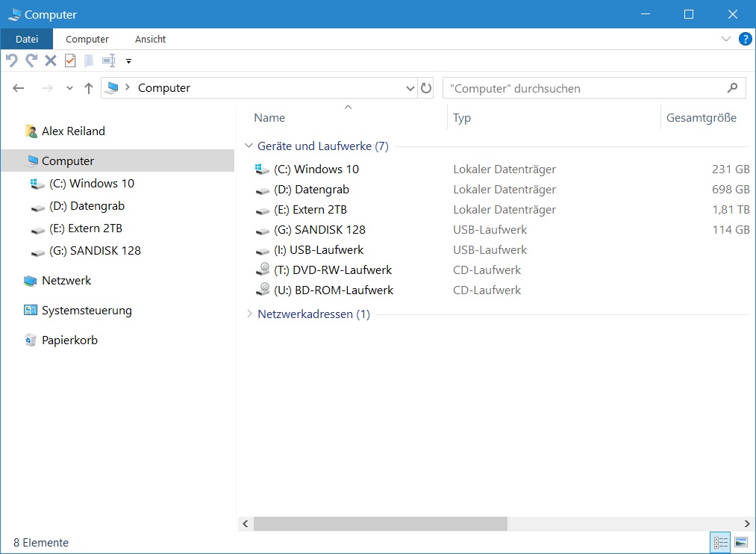
Task: Click the computer icon in address bar
Action: (113, 88)
